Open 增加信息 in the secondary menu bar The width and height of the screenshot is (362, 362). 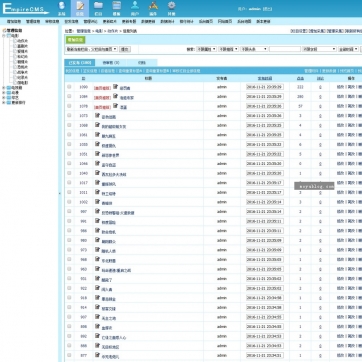coord(14,21)
